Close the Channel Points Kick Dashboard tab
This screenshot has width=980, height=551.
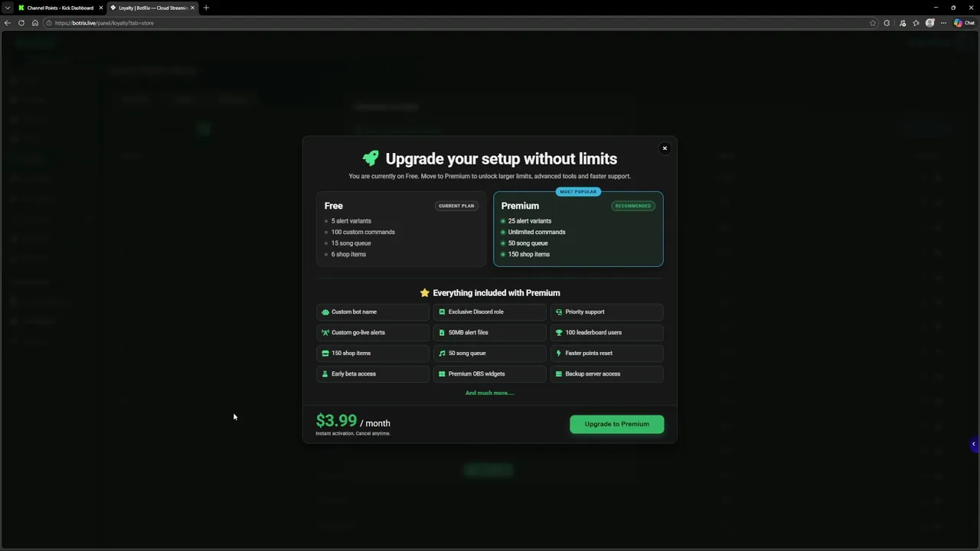point(100,8)
